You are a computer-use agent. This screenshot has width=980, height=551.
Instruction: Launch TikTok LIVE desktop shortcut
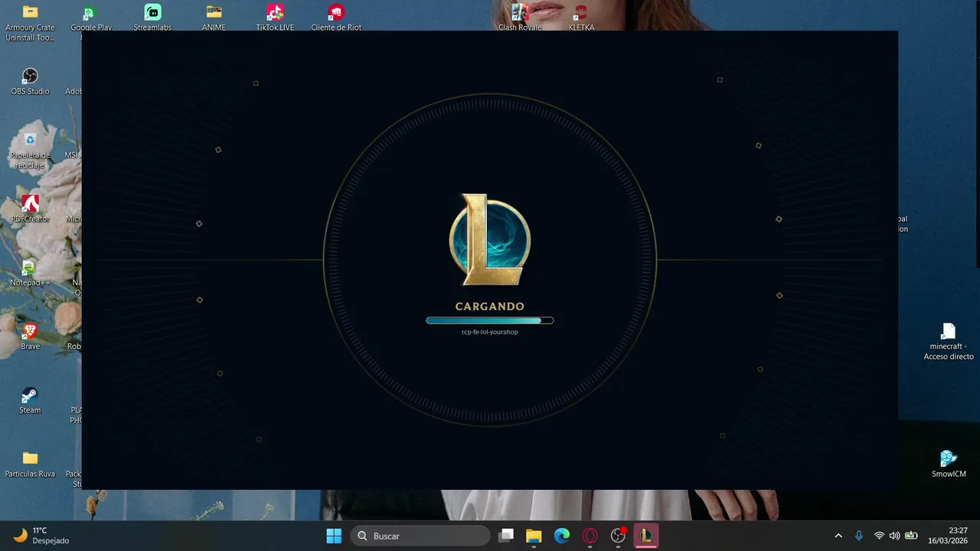click(x=275, y=18)
